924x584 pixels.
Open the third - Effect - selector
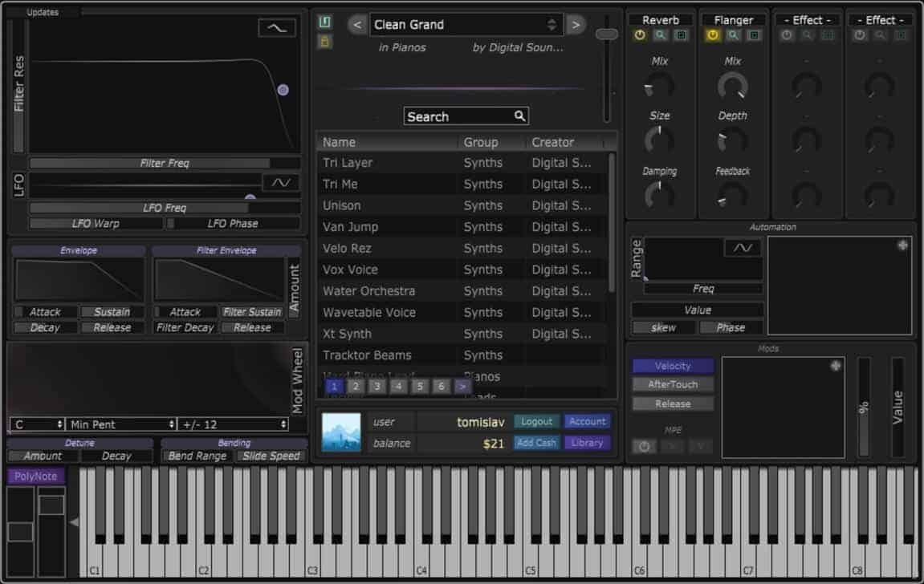(x=807, y=20)
